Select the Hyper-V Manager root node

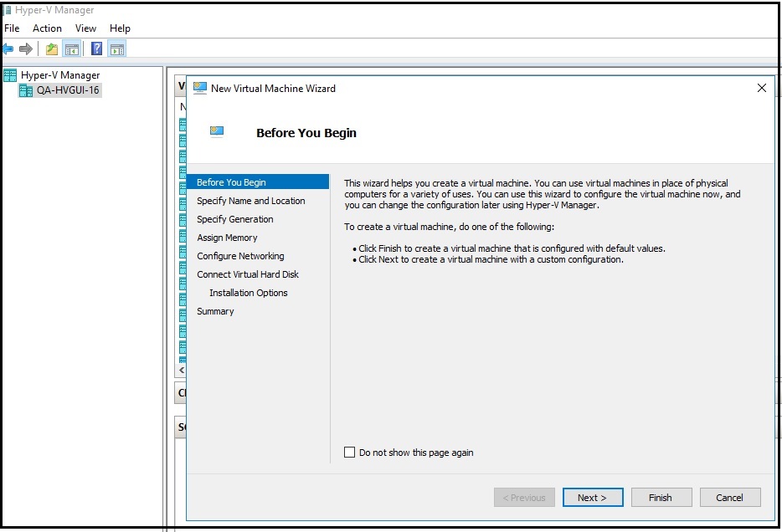coord(59,75)
